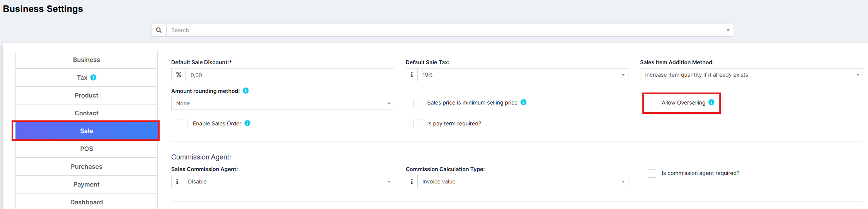
Task: Open the Default Sale Tax dropdown
Action: pyautogui.click(x=523, y=75)
